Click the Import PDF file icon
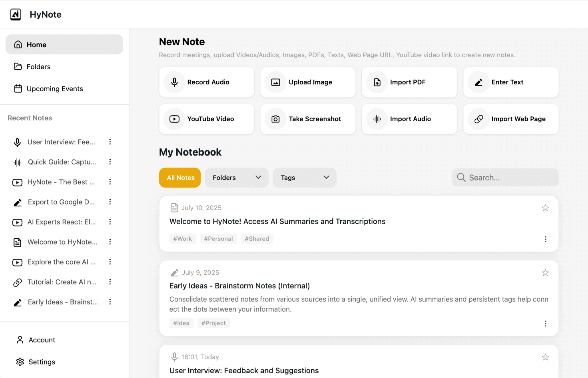The width and height of the screenshot is (588, 378). point(377,82)
